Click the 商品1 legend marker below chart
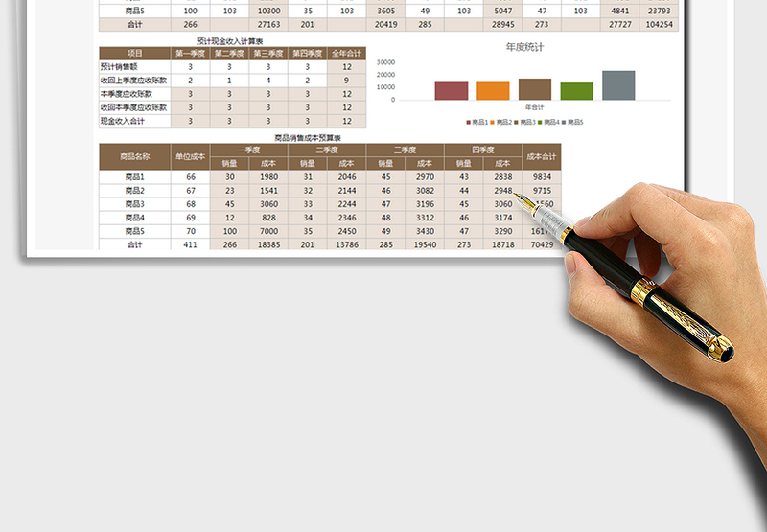The height and width of the screenshot is (532, 767). 468,122
